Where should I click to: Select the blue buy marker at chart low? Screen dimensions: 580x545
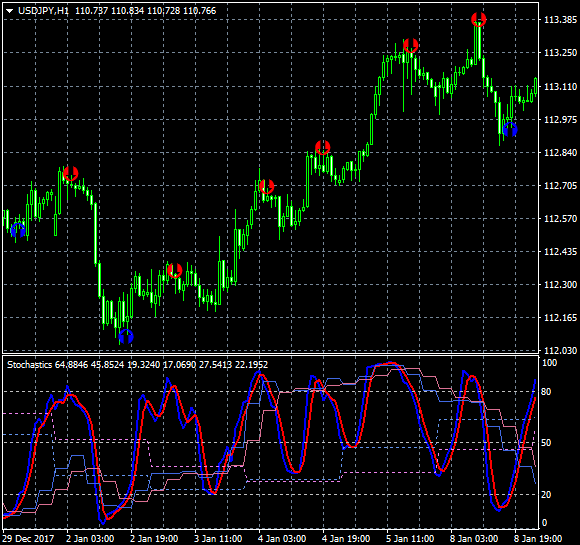[126, 336]
